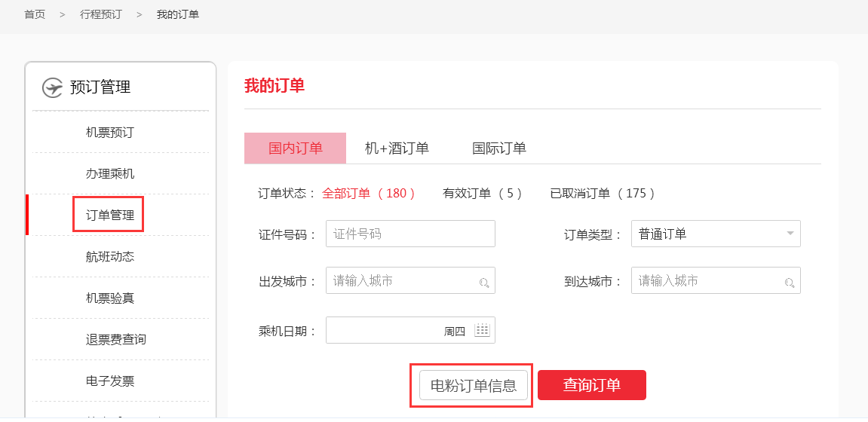The height and width of the screenshot is (422, 868).
Task: Open the 国际订单 tab
Action: (x=498, y=148)
